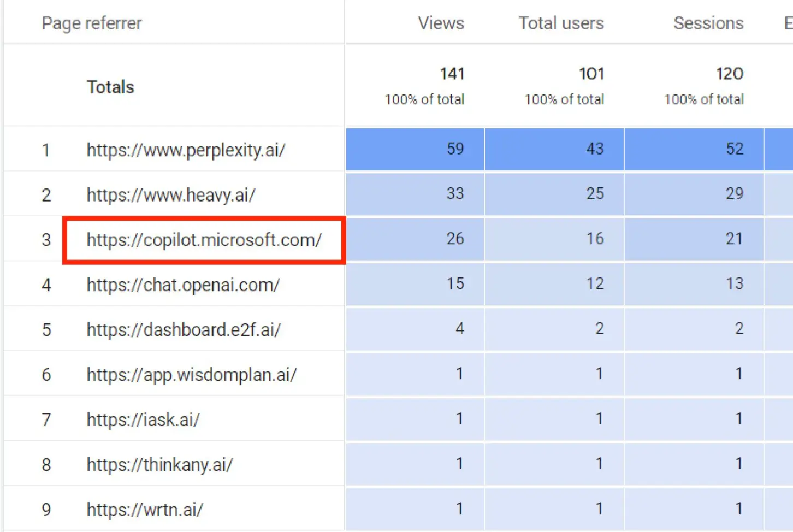Click Sessions cell for iask.ai row
The image size is (793, 532).
coord(694,419)
